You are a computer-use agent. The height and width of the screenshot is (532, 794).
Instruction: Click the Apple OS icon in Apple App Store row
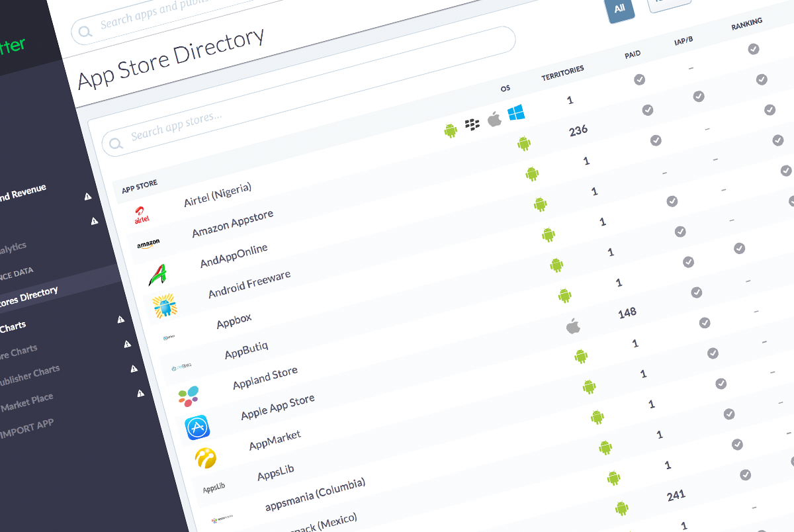[x=573, y=326]
